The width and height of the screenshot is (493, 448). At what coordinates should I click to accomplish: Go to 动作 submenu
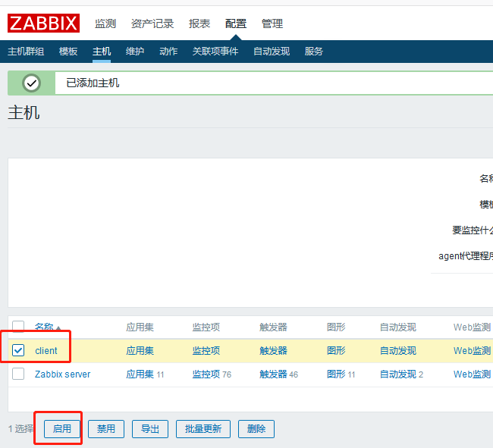[x=168, y=52]
